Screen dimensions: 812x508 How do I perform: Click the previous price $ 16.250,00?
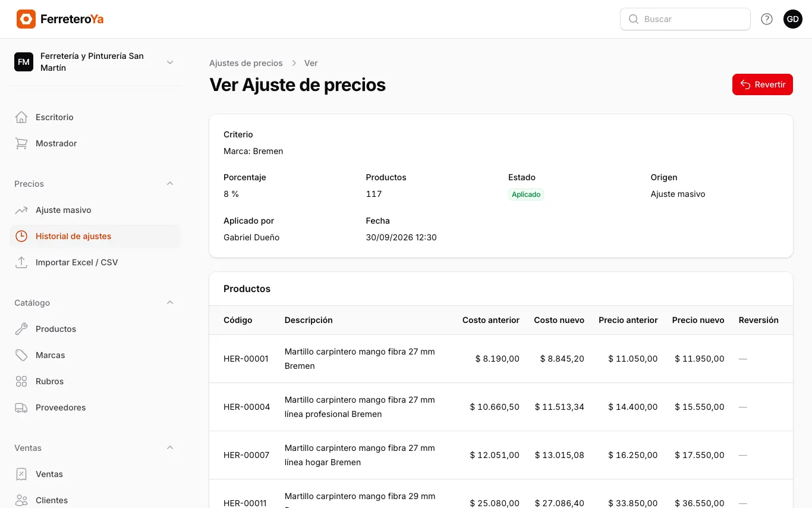click(x=633, y=455)
